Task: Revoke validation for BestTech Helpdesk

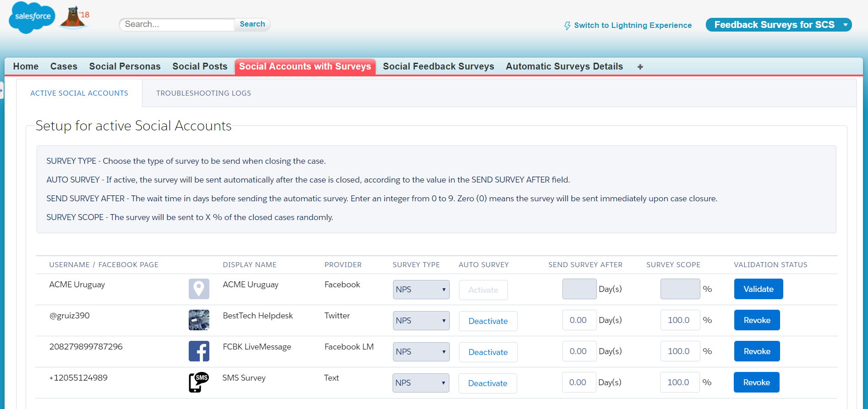Action: [x=757, y=320]
